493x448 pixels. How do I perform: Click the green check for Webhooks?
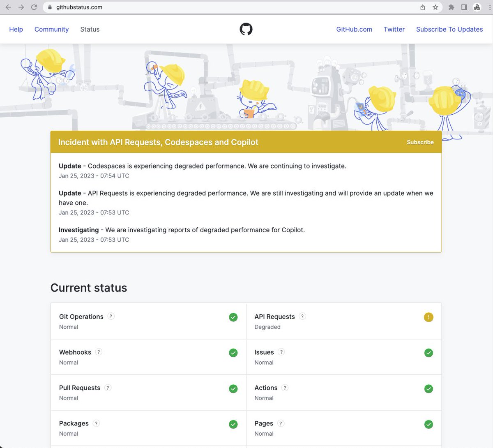233,353
